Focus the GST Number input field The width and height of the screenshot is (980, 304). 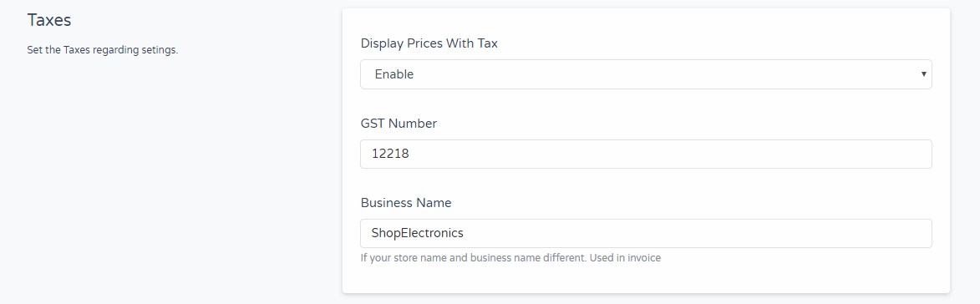coord(646,154)
